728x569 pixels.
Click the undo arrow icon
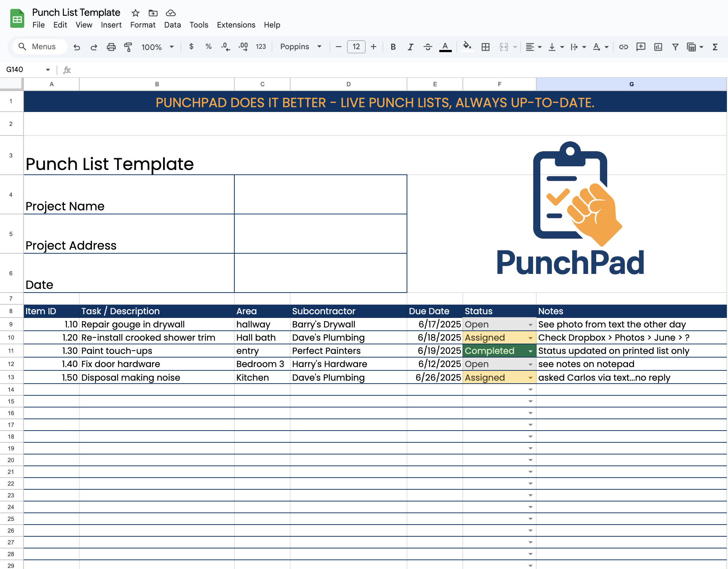pos(77,47)
